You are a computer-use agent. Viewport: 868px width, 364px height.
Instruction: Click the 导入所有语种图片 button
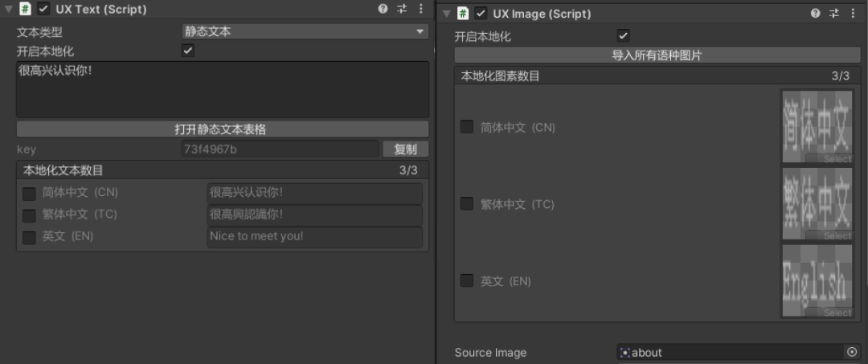pos(657,55)
